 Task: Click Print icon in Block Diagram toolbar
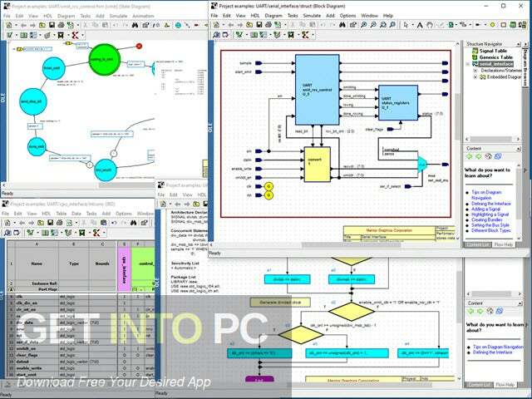268,25
